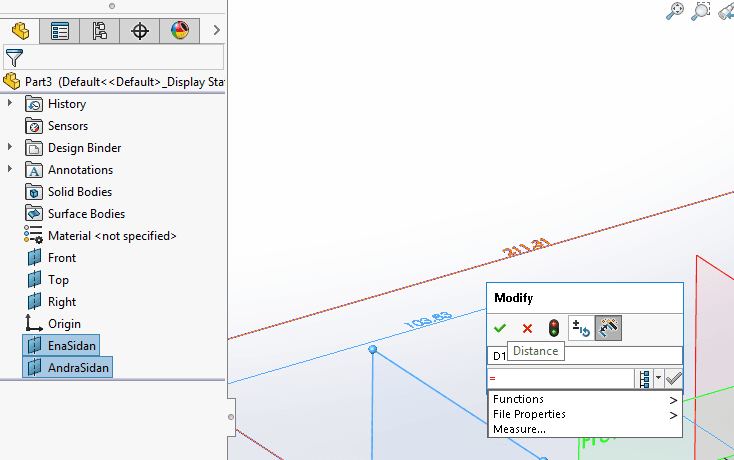Screen dimensions: 734x460
Task: Show more manager tabs with chevron arrow
Action: point(216,31)
